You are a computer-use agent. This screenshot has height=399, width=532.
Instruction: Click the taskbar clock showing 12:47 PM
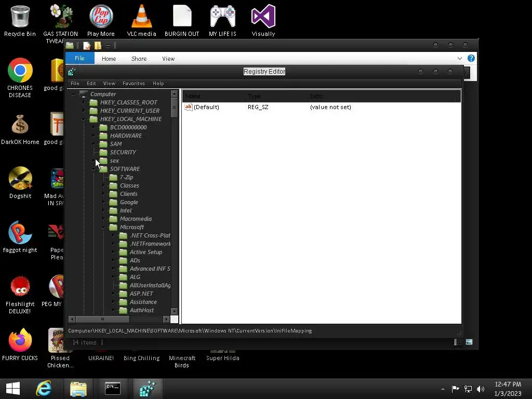[x=508, y=389]
